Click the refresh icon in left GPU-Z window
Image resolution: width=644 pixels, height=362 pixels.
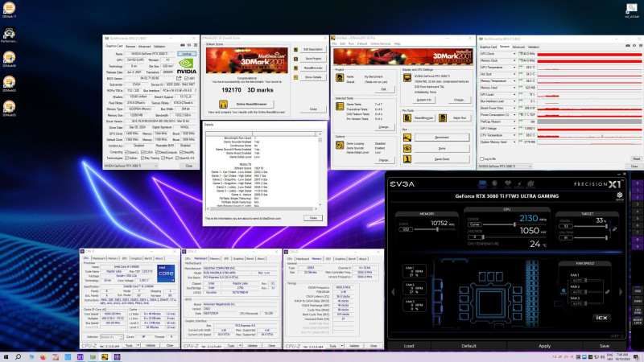point(189,45)
